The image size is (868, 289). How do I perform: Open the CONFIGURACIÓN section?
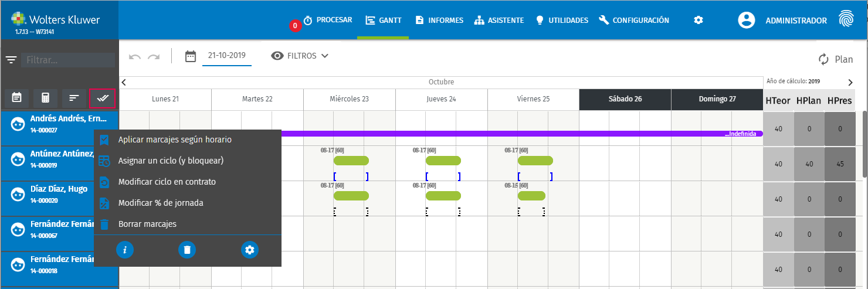634,20
